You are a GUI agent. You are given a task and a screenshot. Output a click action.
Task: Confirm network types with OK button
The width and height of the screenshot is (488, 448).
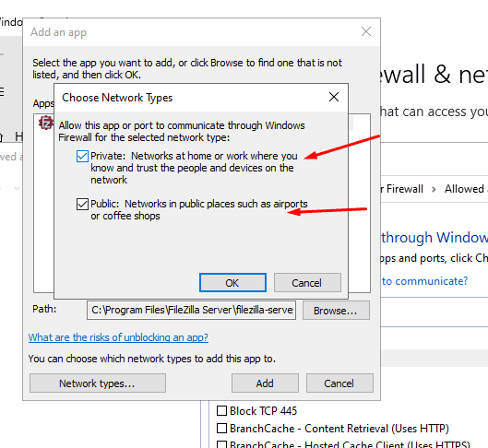(232, 283)
